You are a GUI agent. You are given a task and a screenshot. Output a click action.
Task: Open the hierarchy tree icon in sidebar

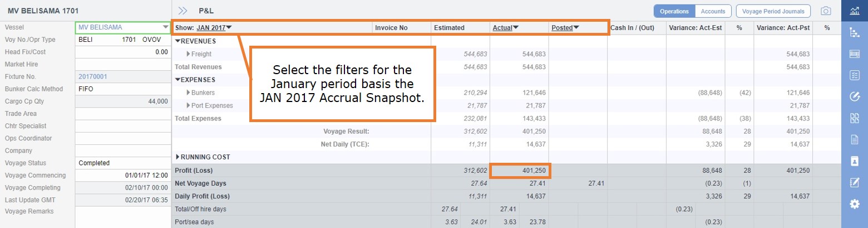[854, 32]
